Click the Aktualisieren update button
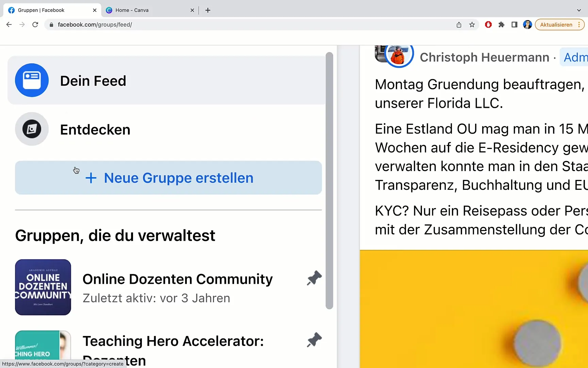The height and width of the screenshot is (368, 588). click(556, 25)
